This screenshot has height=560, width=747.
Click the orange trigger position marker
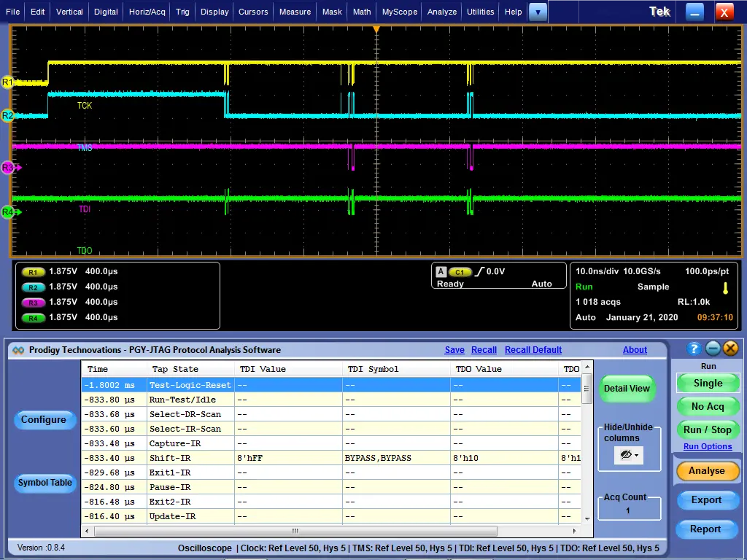(x=376, y=29)
